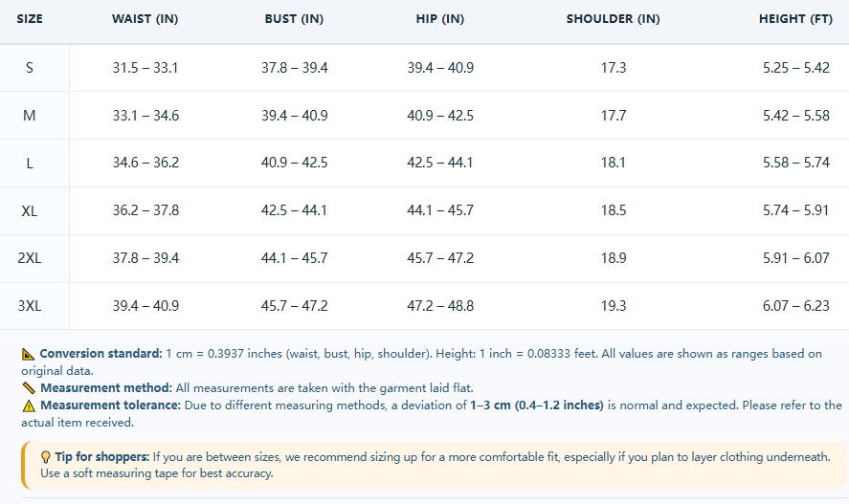Click the warning triangle beside Measurement tolerance
Screen dimensions: 849x504
[x=29, y=405]
